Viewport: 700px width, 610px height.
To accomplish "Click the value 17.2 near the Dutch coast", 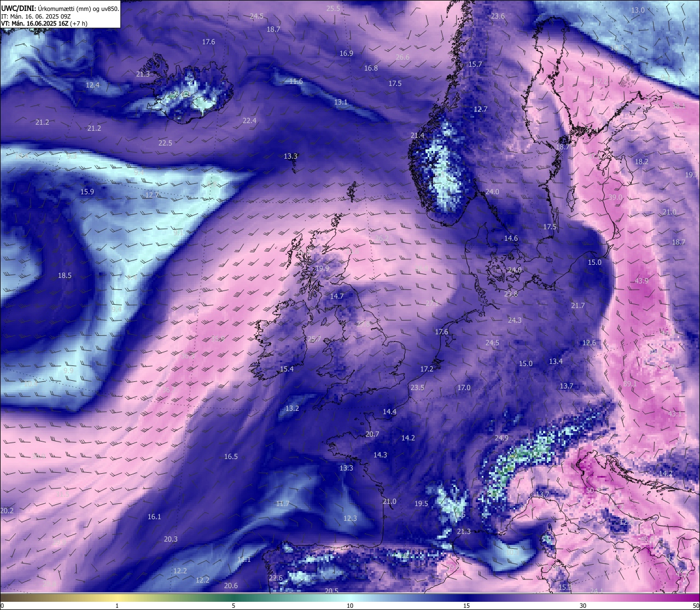I will pyautogui.click(x=427, y=369).
